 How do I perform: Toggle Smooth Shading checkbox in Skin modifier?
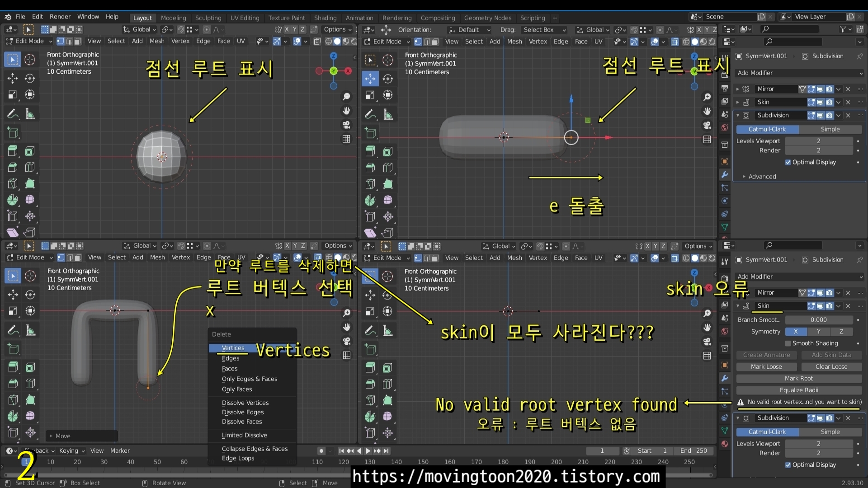788,343
